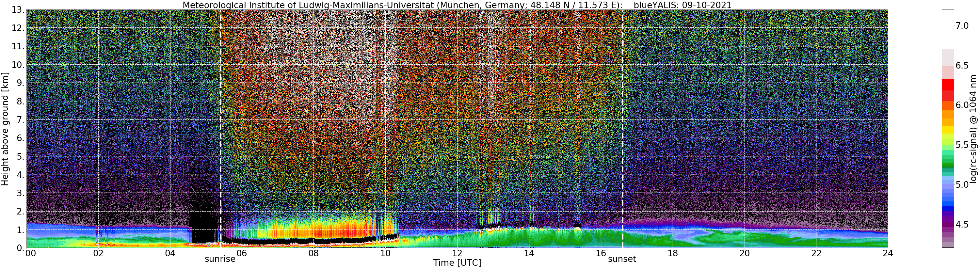Click the '02' time axis tick label
The image size is (980, 269).
[98, 253]
